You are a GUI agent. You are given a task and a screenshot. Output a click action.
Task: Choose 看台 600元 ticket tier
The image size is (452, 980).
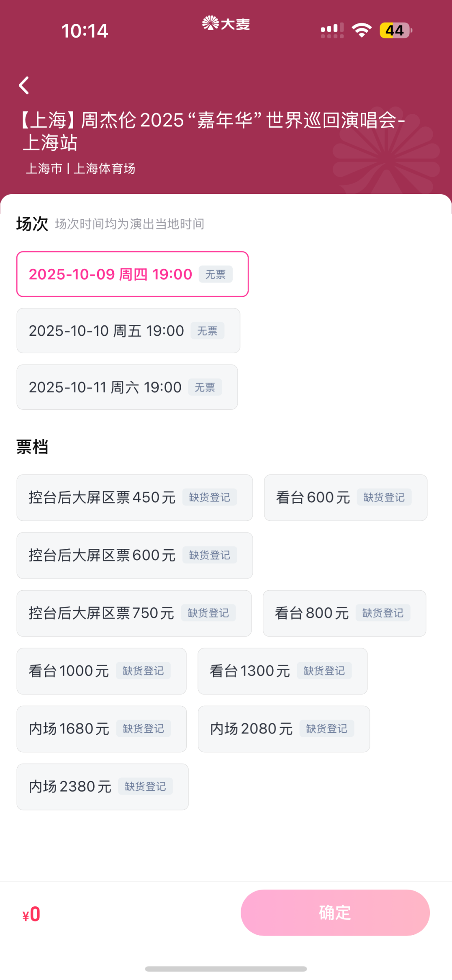coord(346,498)
